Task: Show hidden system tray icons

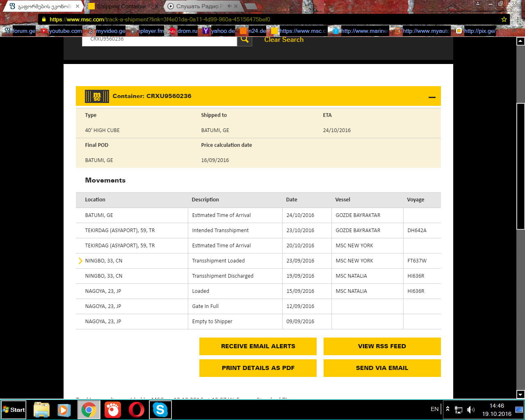Action: [x=447, y=409]
